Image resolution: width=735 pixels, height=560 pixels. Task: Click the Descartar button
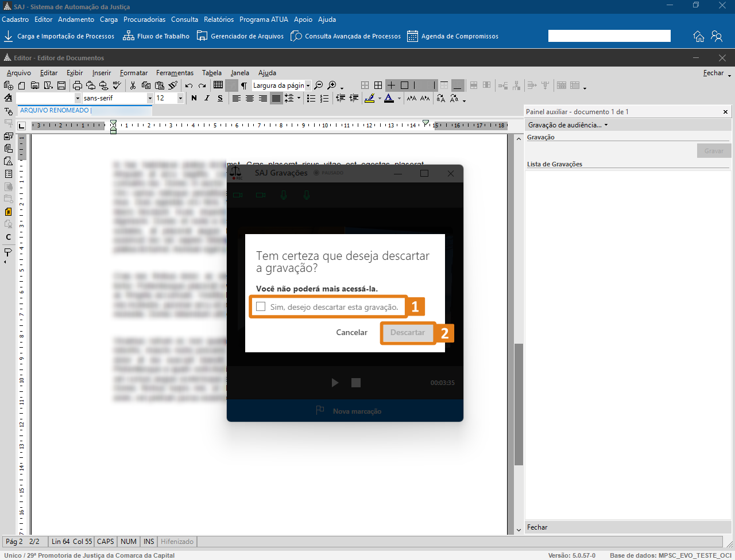coord(408,332)
